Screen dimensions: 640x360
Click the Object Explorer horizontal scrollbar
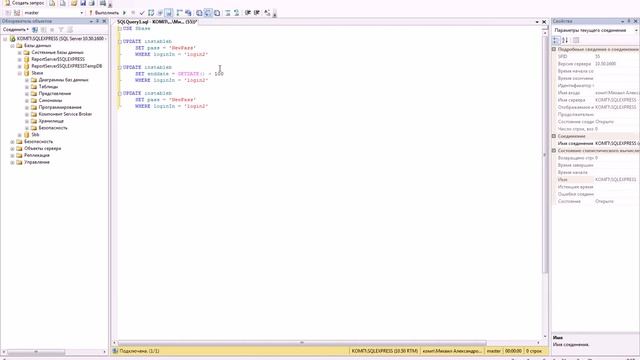pyautogui.click(x=36, y=352)
